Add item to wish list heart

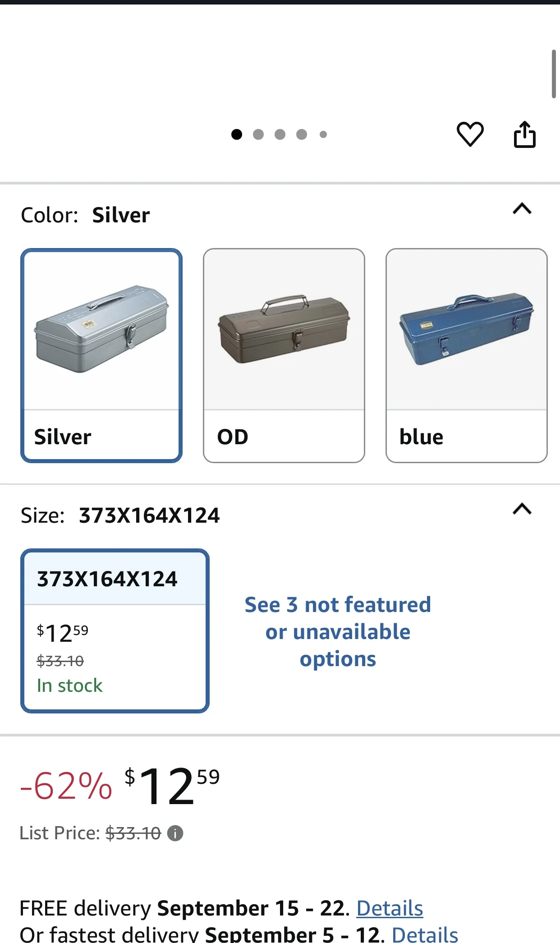click(x=470, y=134)
